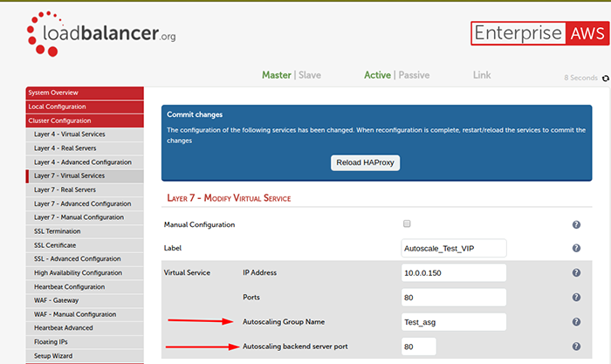Click help icon for IP Address
The image size is (611, 364).
[576, 273]
